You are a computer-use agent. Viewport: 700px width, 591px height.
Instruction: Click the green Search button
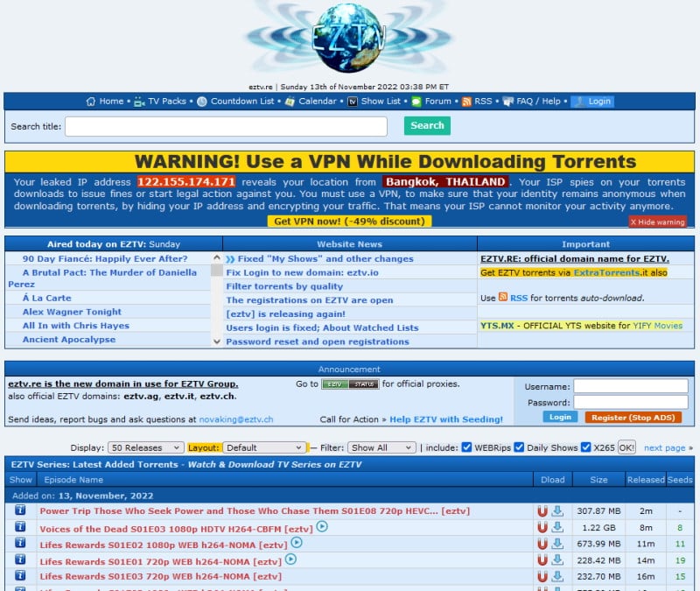pyautogui.click(x=427, y=126)
